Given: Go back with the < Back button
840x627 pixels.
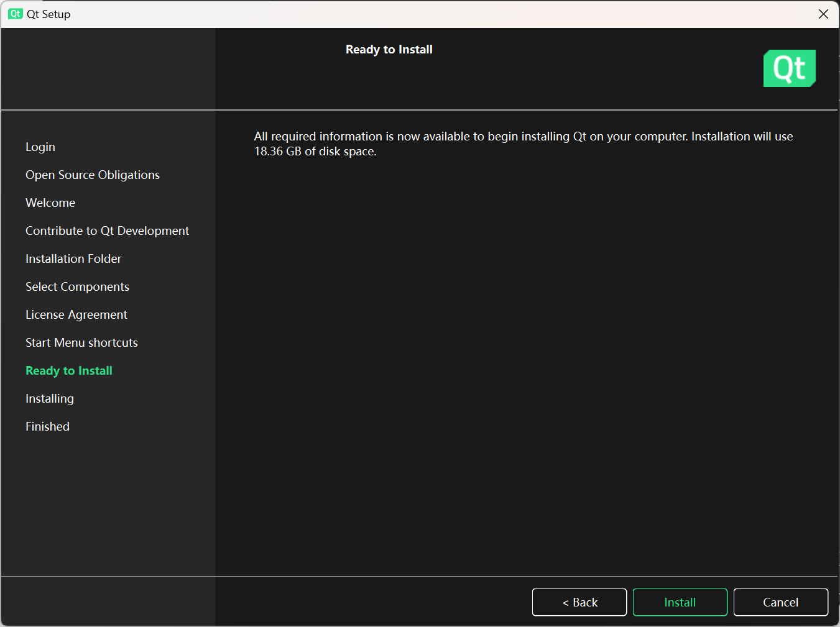Looking at the screenshot, I should coord(579,602).
